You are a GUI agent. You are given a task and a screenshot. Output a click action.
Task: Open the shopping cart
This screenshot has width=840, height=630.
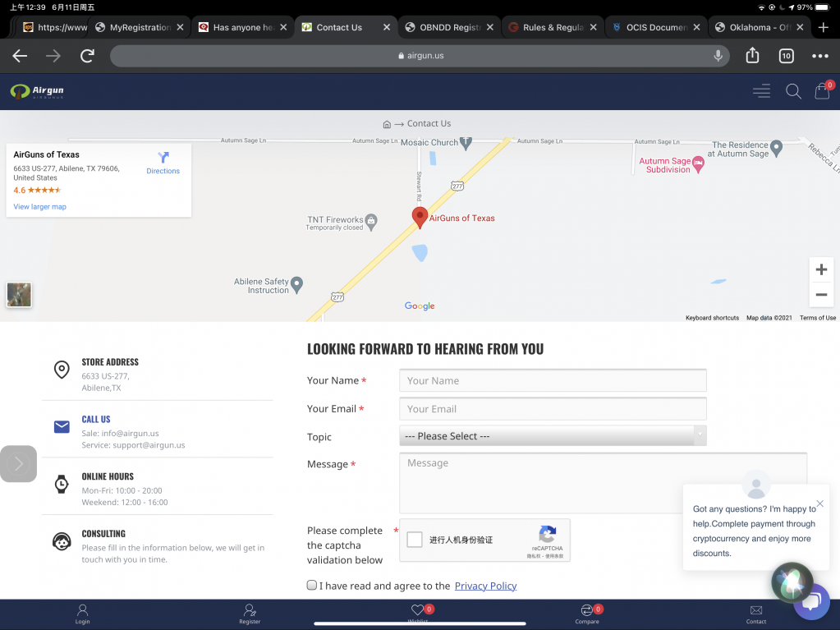click(x=822, y=90)
